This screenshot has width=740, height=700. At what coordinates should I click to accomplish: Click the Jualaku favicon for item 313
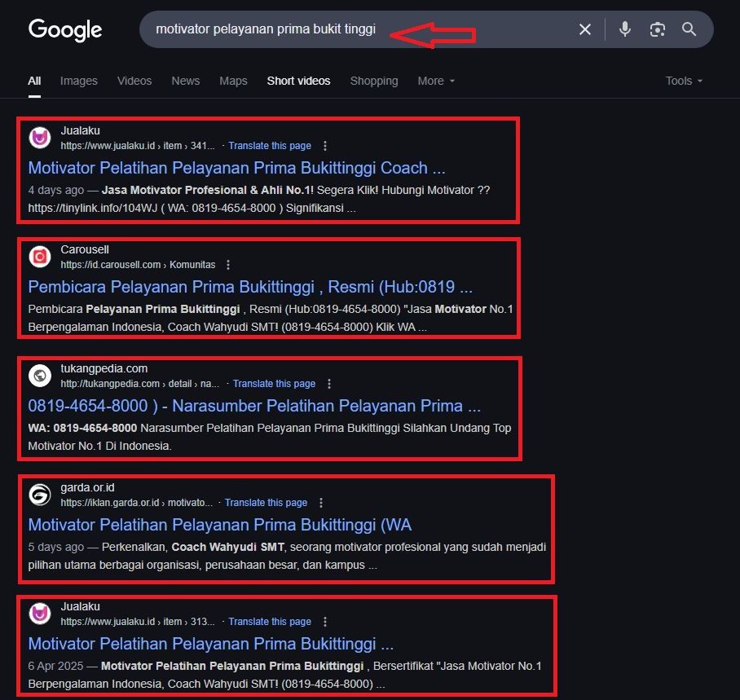tap(40, 614)
